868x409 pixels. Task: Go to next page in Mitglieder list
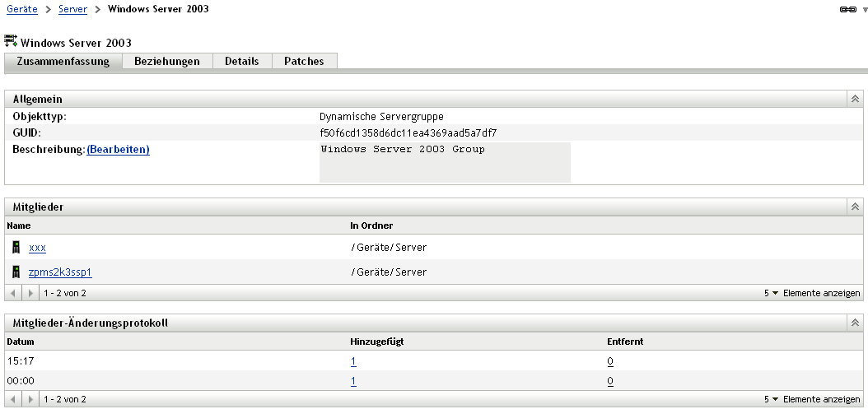pyautogui.click(x=30, y=293)
